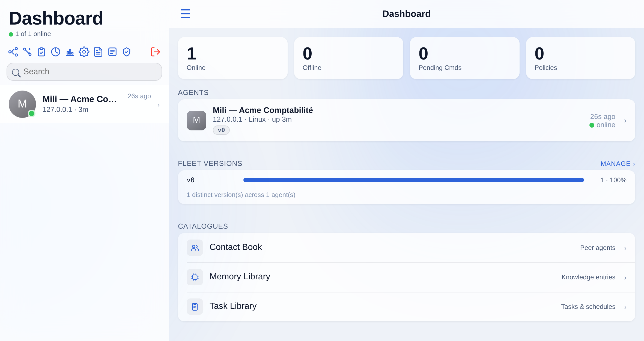Open the bar chart statistics icon

70,52
